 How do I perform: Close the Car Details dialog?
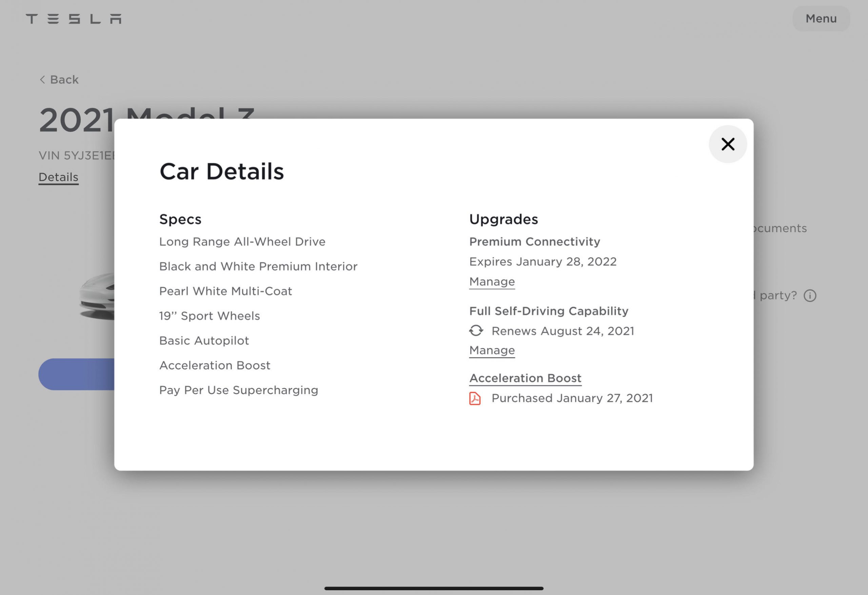click(x=727, y=144)
